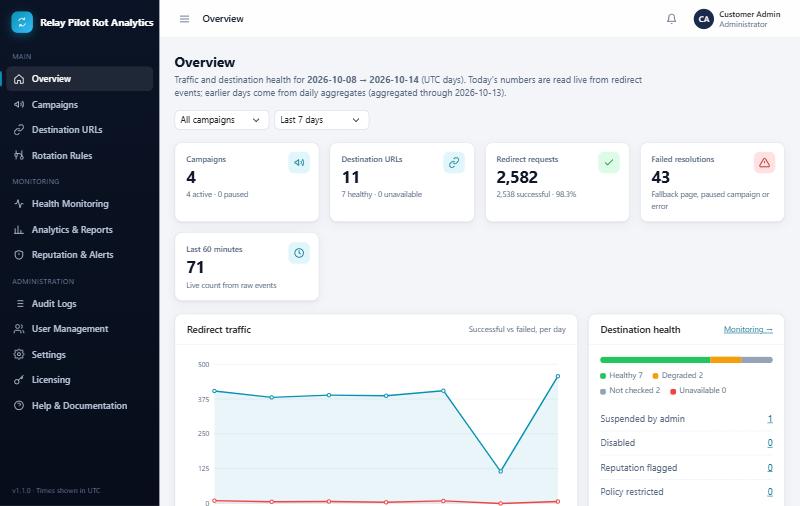800x506 pixels.
Task: Click Healthy 7 legend entry
Action: [x=621, y=375]
